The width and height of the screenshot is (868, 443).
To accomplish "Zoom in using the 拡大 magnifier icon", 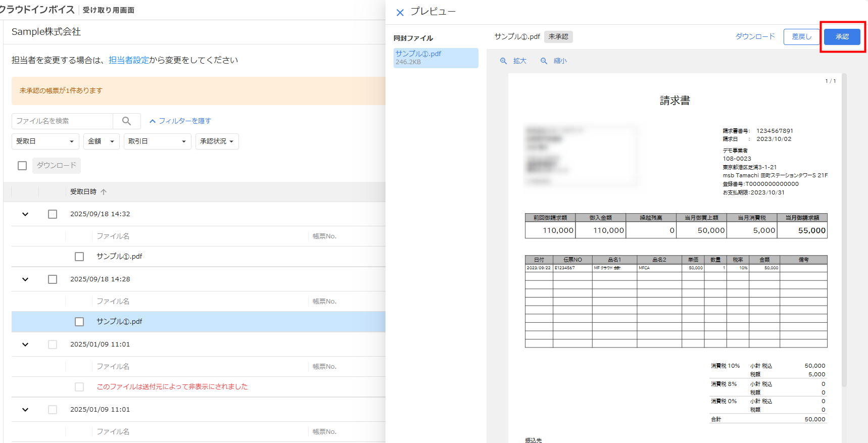I will pos(503,61).
